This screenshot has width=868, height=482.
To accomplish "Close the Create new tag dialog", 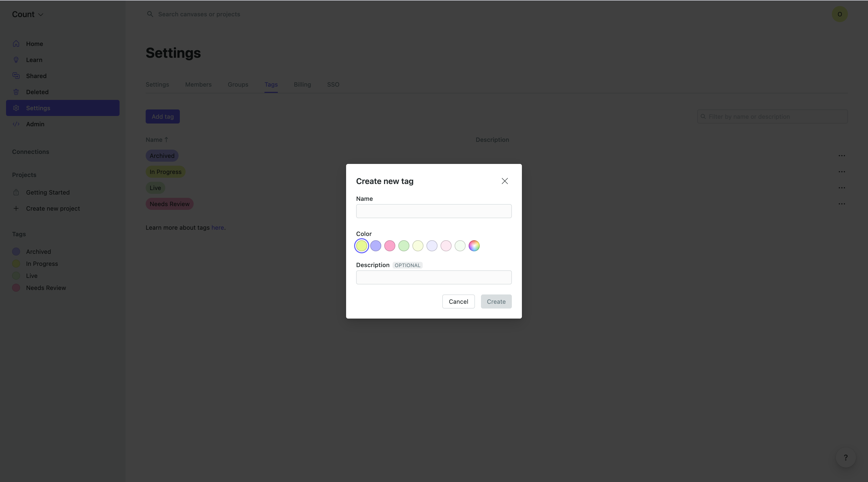I will [x=504, y=181].
